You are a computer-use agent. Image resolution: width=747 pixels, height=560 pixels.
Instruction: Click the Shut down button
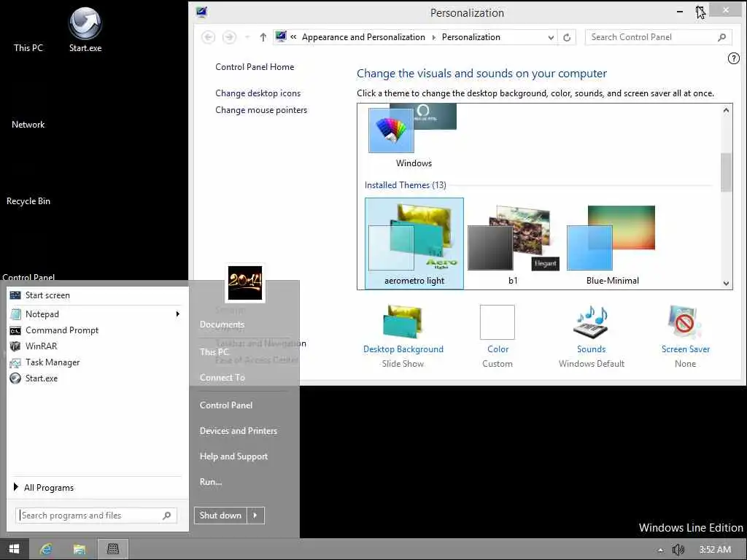(x=220, y=516)
